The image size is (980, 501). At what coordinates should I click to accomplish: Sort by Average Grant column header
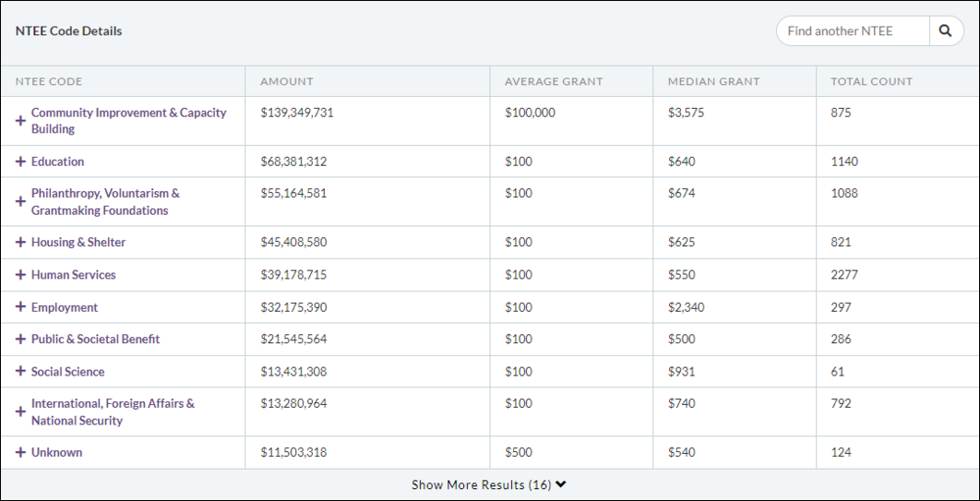coord(554,81)
